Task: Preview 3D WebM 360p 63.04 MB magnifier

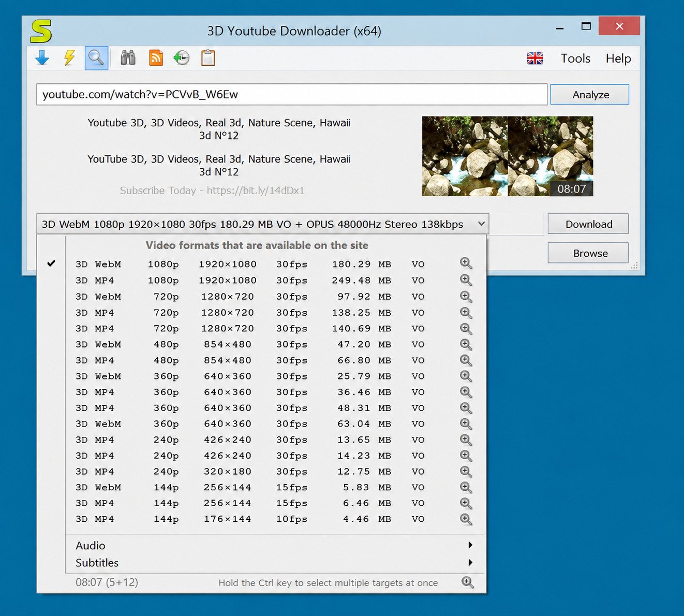Action: click(x=466, y=424)
